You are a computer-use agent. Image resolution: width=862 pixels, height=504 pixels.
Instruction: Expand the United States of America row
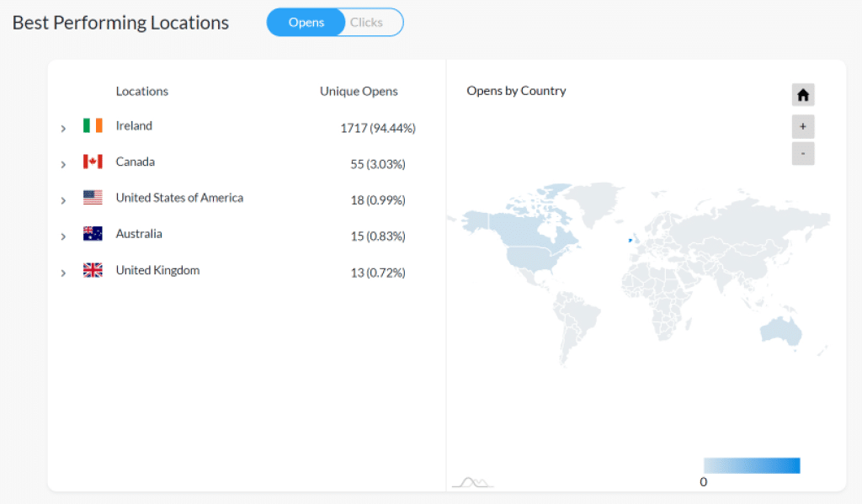point(63,201)
